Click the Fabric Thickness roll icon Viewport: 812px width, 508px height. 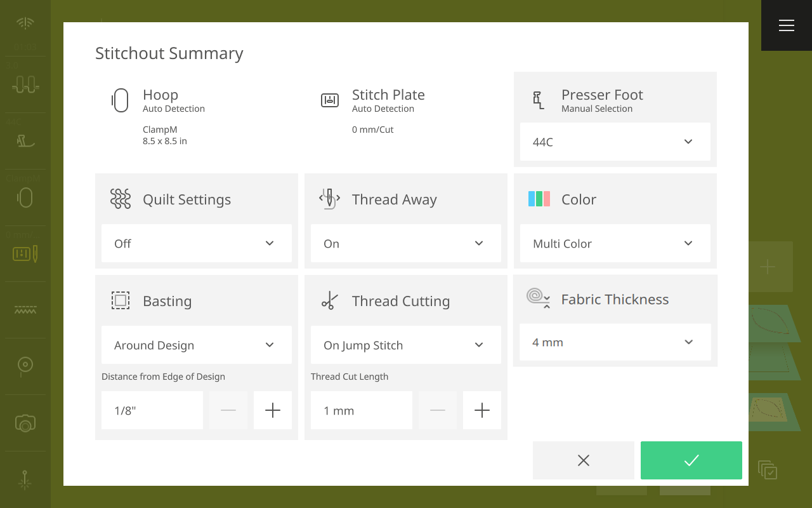[x=539, y=298]
